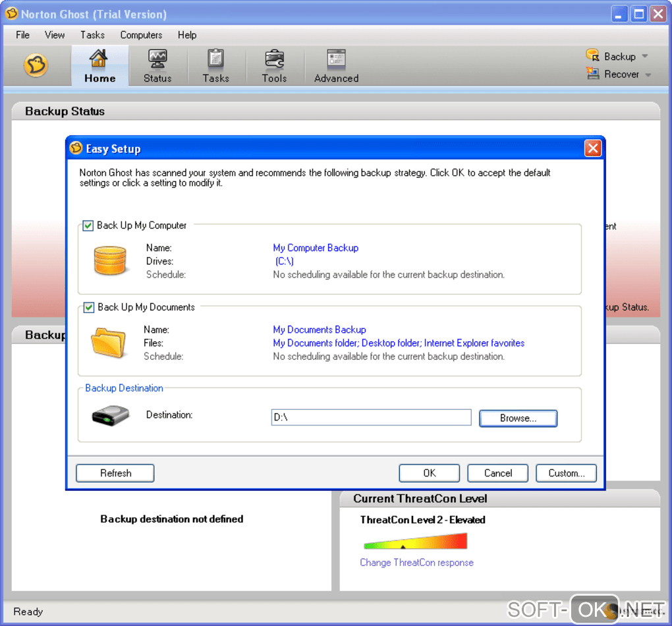Open the File menu
Viewport: 672px width, 626px height.
tap(22, 35)
